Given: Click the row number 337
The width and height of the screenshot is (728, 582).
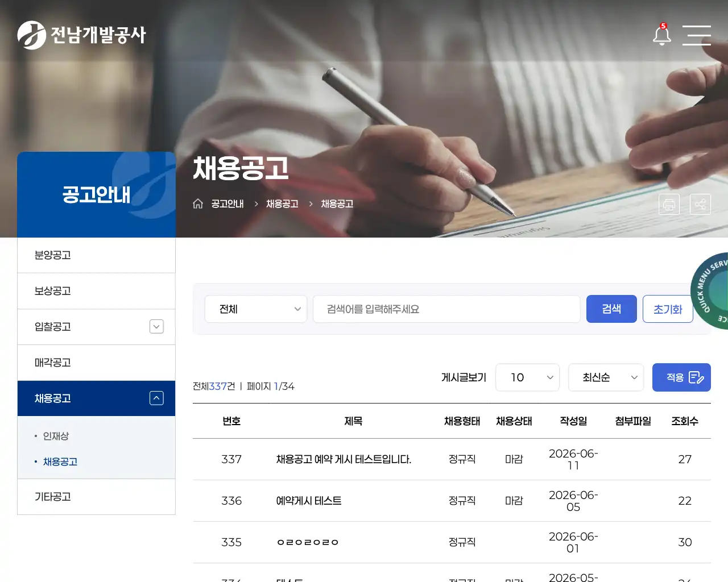Looking at the screenshot, I should tap(231, 459).
